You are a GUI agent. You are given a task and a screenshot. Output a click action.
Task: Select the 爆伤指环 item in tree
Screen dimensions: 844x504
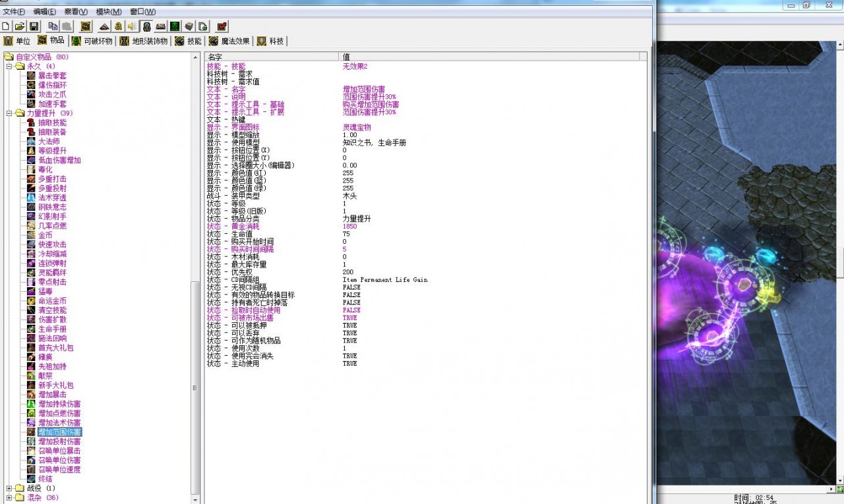point(52,85)
